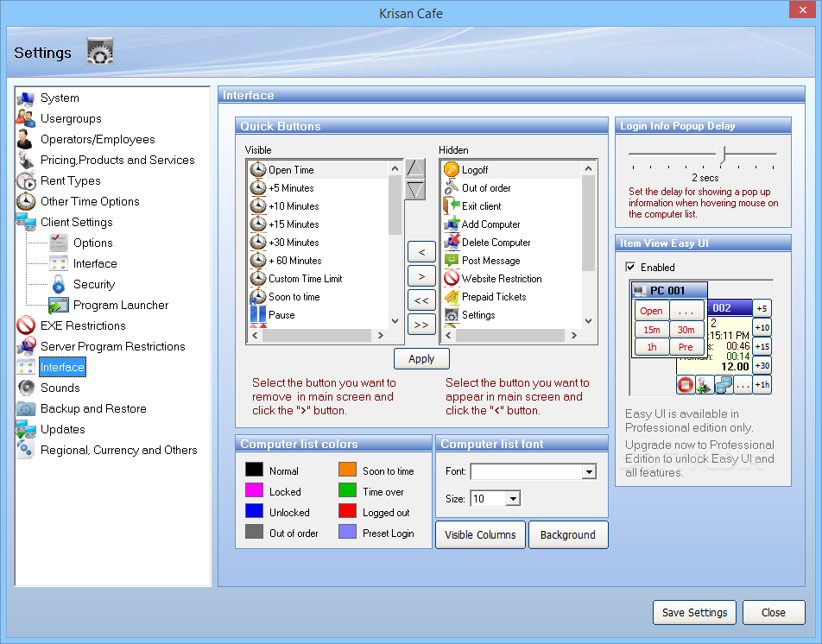This screenshot has height=644, width=822.
Task: Click the '>>' move all button
Action: [421, 325]
